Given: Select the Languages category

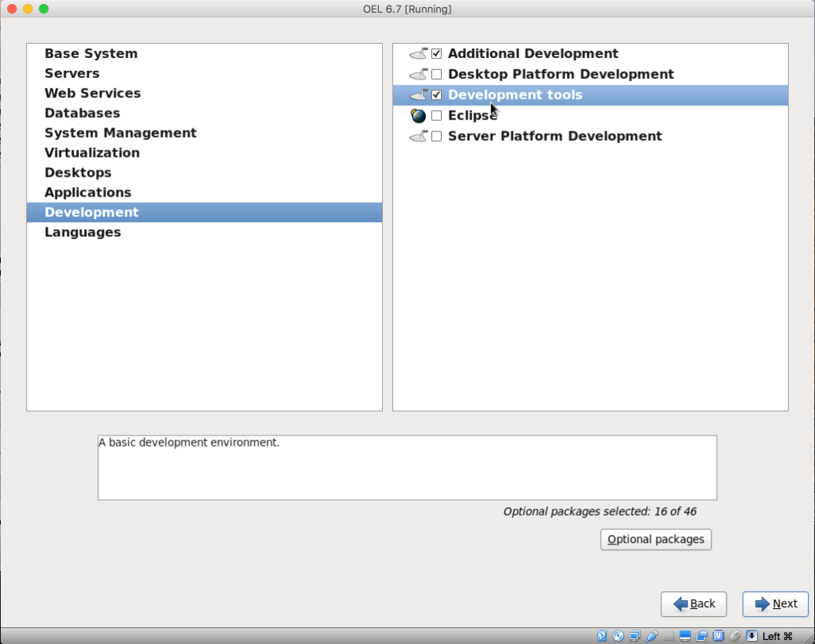Looking at the screenshot, I should tap(205, 232).
